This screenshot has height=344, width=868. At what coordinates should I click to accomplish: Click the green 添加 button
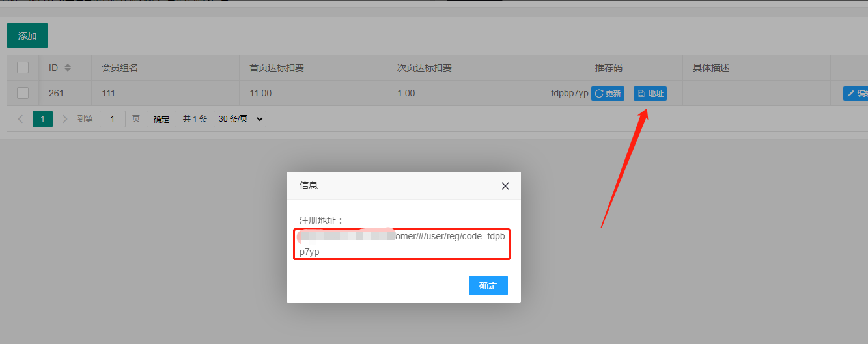pyautogui.click(x=27, y=36)
